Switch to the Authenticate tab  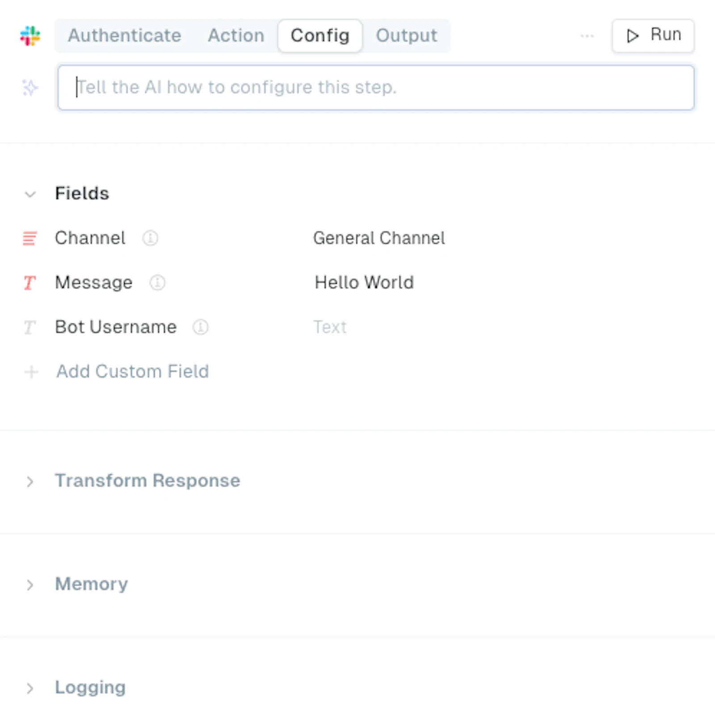tap(125, 35)
